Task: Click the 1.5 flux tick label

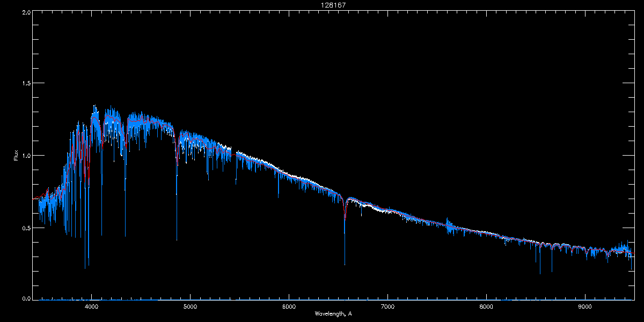Action: (x=26, y=84)
